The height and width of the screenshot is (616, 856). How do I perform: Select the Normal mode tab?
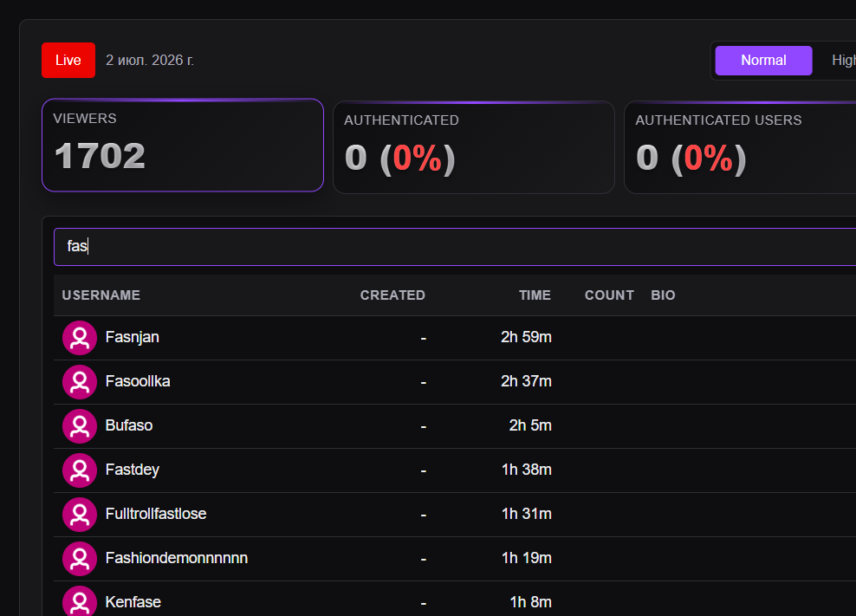coord(763,60)
